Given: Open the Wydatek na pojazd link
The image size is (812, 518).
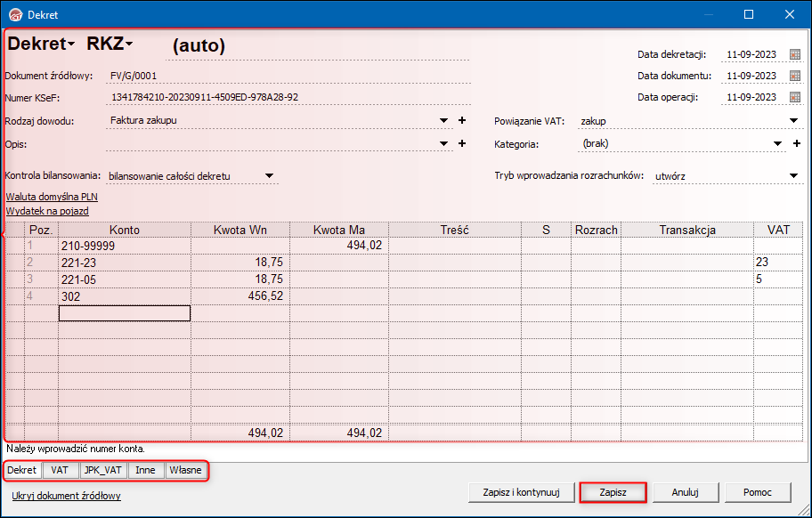Looking at the screenshot, I should coord(47,211).
